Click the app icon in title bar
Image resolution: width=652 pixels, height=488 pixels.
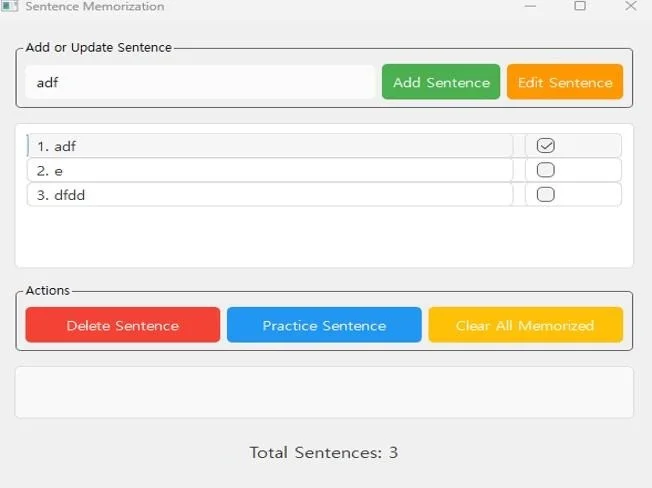point(9,6)
